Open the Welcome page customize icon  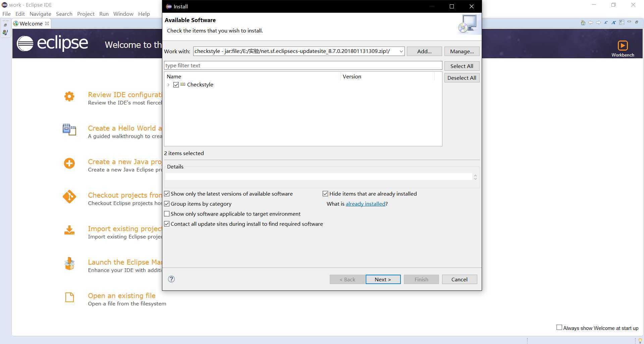[x=622, y=22]
